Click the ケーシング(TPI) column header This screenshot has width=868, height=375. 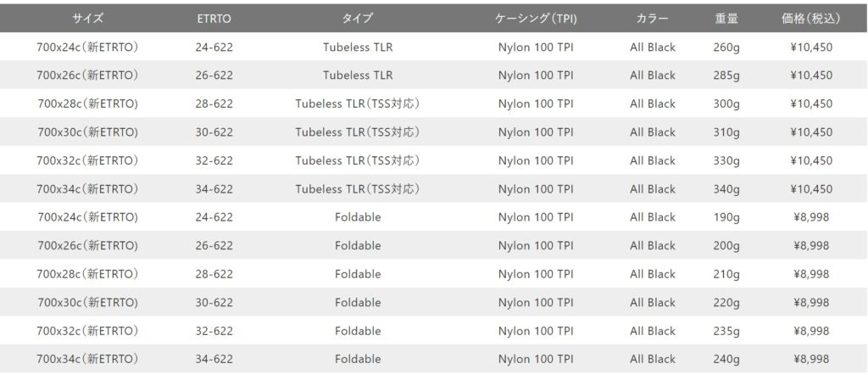pos(536,18)
